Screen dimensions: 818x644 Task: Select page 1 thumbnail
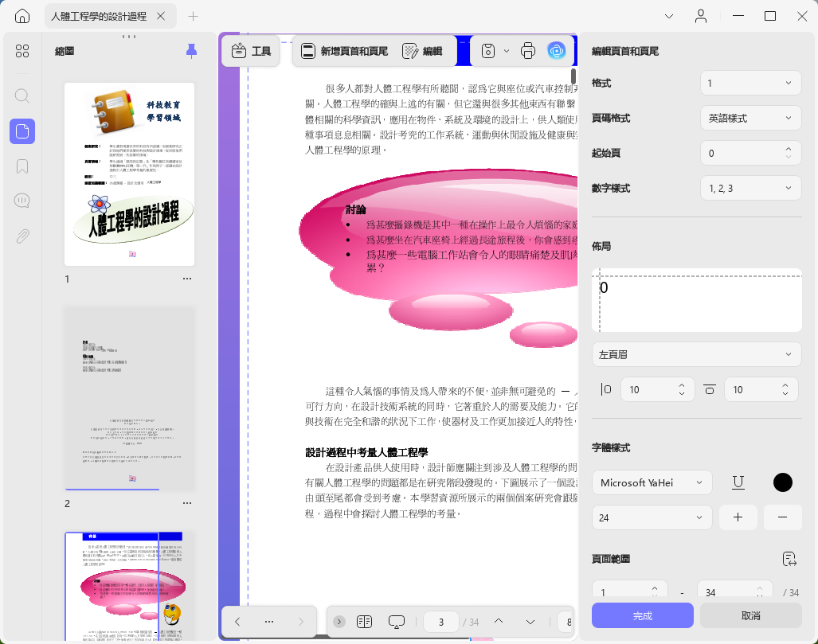(129, 174)
